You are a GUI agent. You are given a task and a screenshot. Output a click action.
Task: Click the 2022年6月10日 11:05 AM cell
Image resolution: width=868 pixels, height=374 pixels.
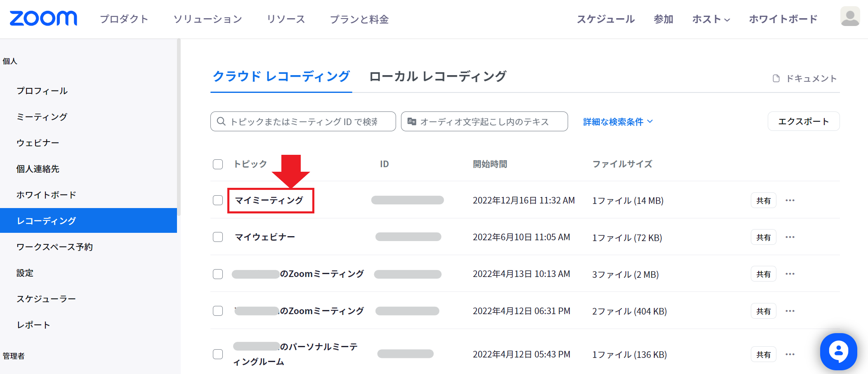521,237
